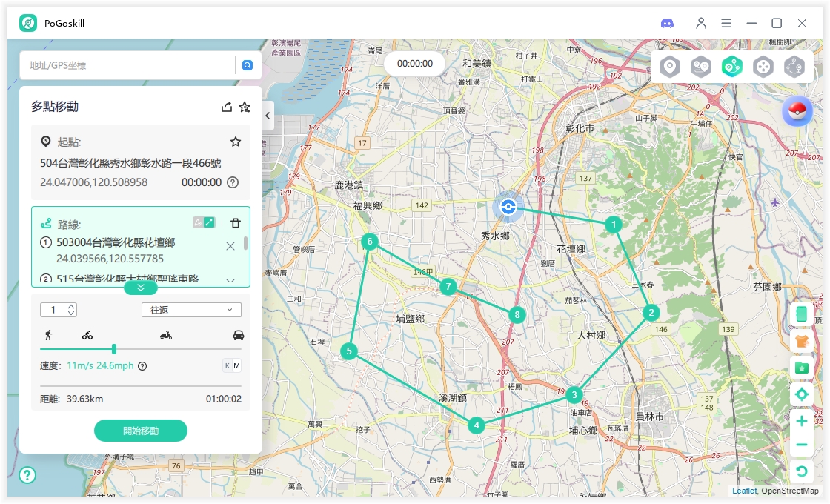Zoom out the map with minus button
The width and height of the screenshot is (830, 504).
[801, 445]
